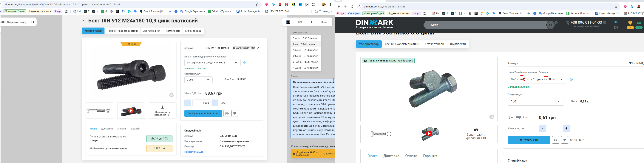Show hidden bookmarks chevron in Figma window
Screen dimensions: 644x163
point(307,12)
